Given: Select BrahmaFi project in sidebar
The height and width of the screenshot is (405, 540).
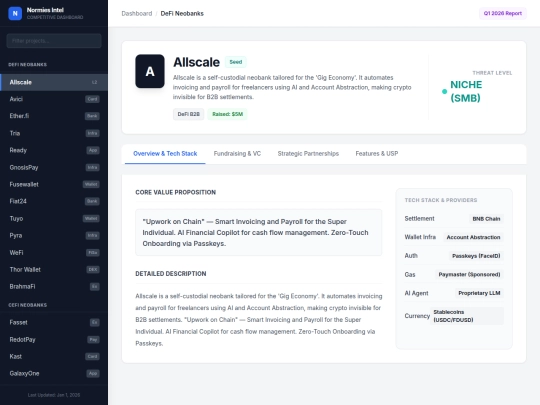Looking at the screenshot, I should (x=54, y=287).
